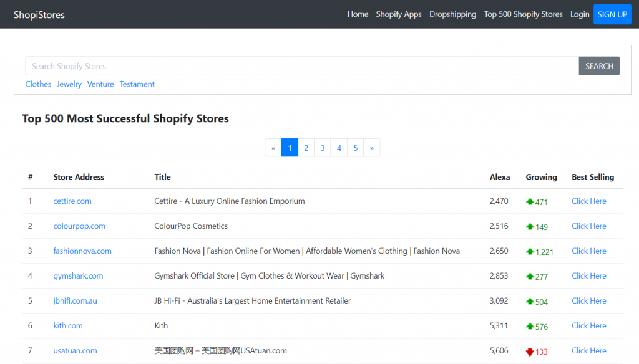
Task: Switch to the Top 500 Shopify Stores page
Action: click(x=523, y=14)
